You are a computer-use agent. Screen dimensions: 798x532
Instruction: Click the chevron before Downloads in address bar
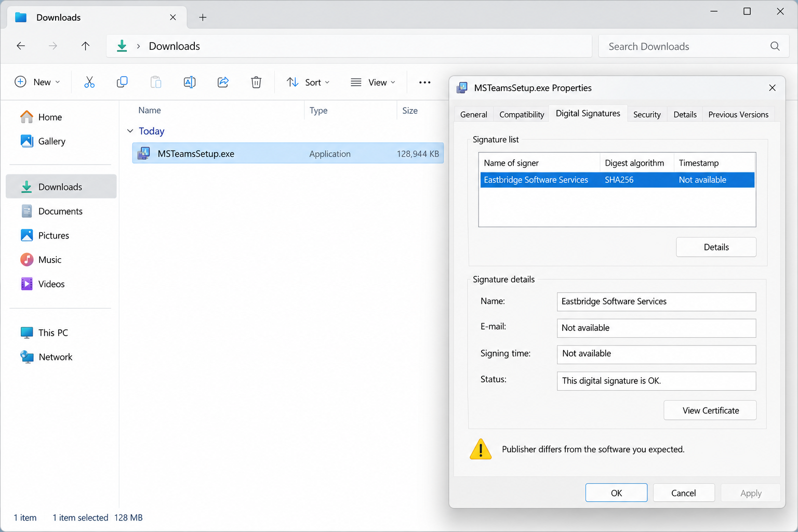pos(139,46)
